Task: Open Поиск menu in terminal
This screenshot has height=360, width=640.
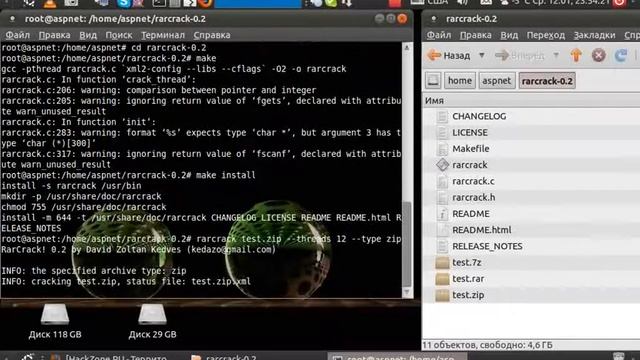Action: [x=119, y=35]
